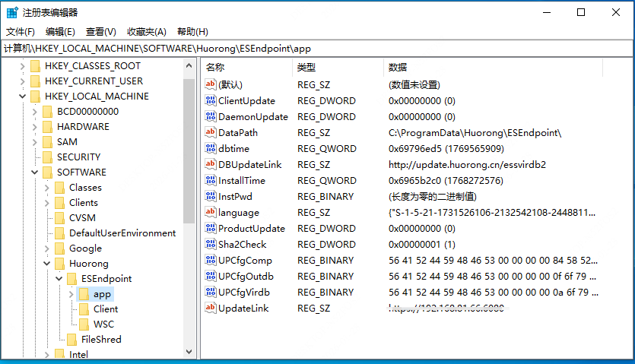Click the HKEY_CURRENT_USER folder icon

point(35,81)
